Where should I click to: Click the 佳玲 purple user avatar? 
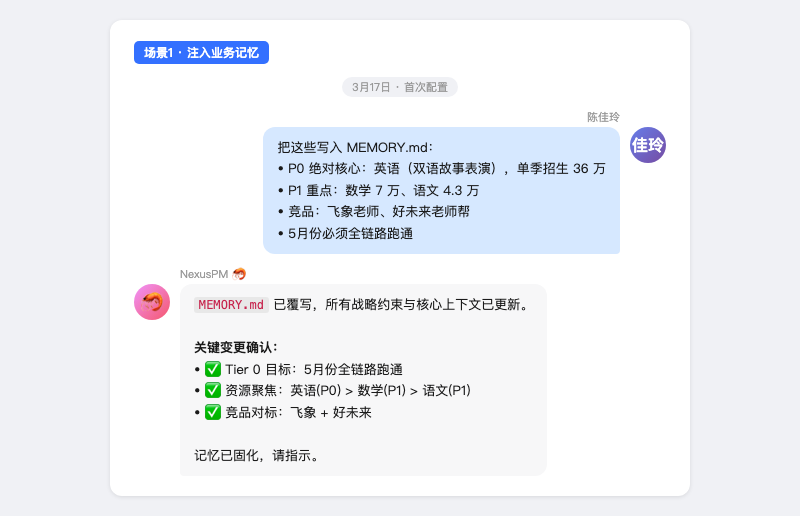coord(648,145)
